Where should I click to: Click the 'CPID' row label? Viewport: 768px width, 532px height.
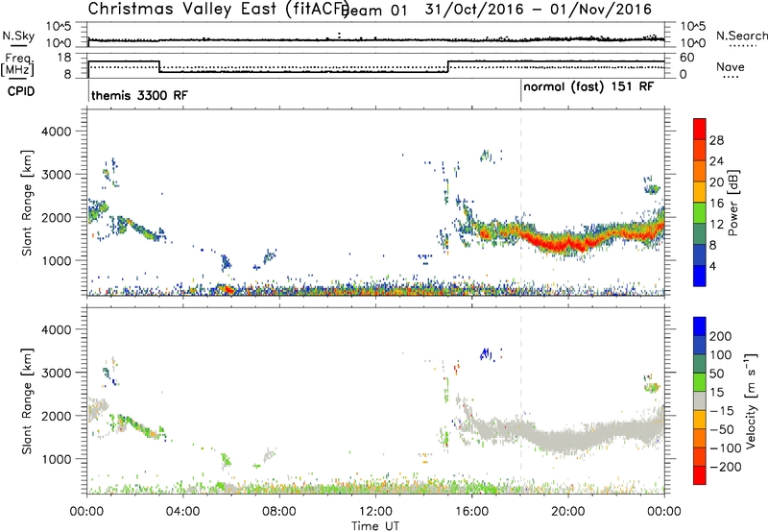tap(21, 91)
